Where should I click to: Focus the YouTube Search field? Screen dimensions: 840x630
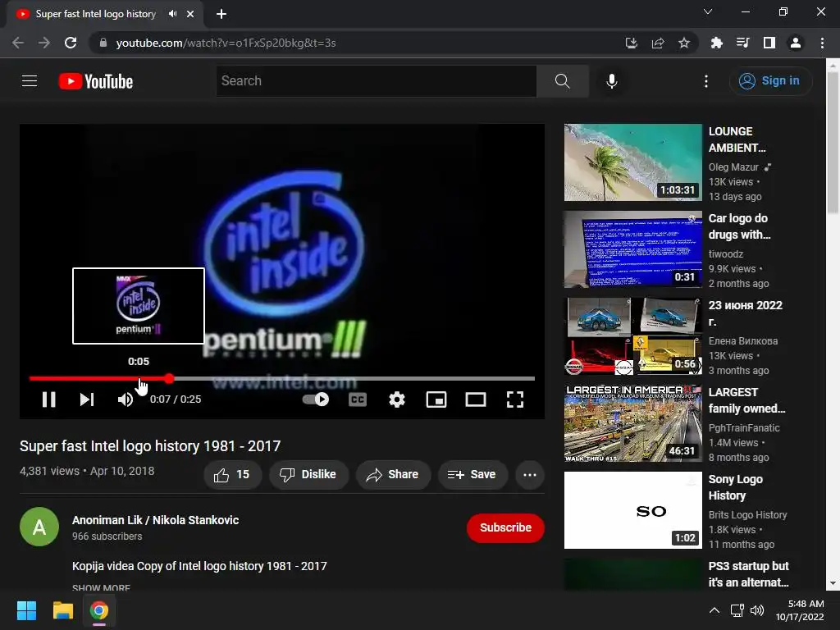[376, 81]
